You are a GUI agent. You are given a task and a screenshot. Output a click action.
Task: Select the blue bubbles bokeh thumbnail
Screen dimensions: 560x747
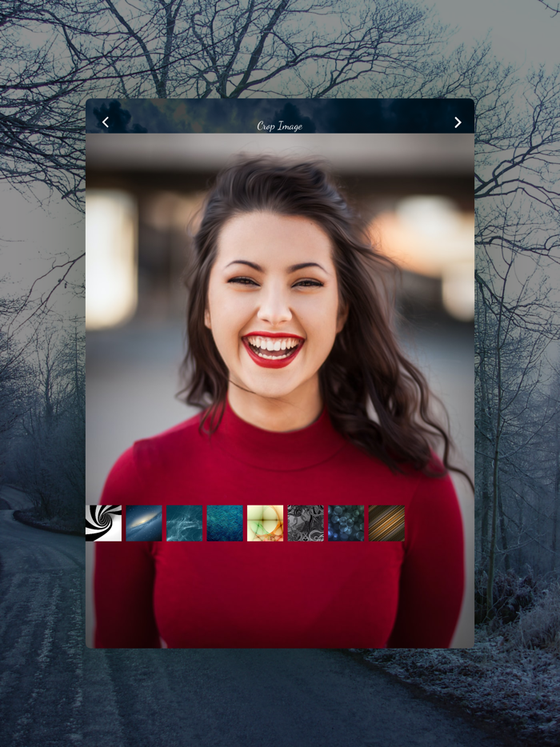tap(346, 523)
